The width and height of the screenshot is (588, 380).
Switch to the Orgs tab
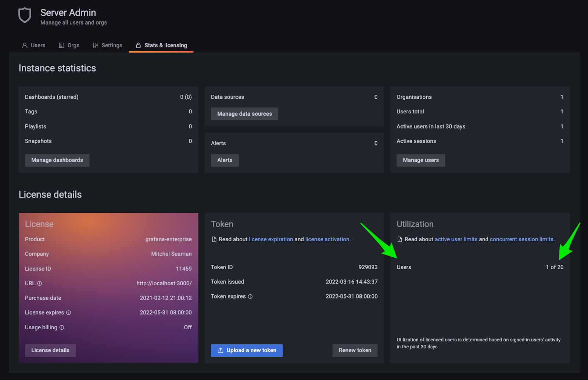pyautogui.click(x=69, y=45)
